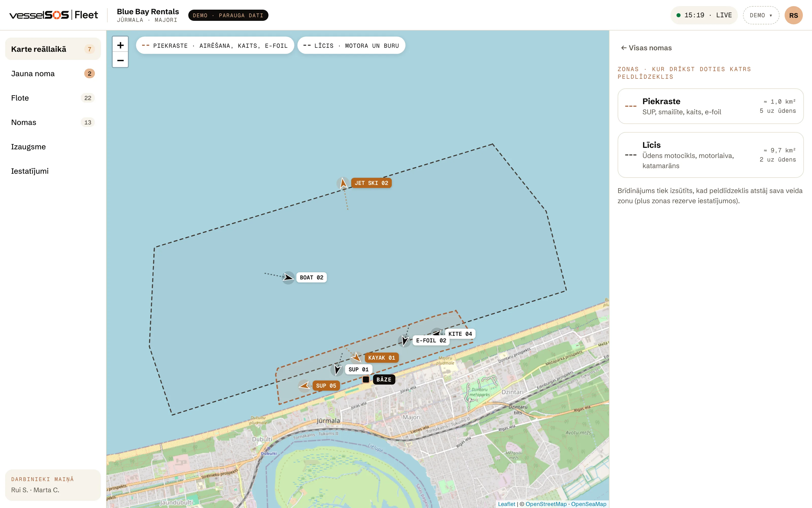Click the Darbinieki maiņā staff card

(53, 485)
